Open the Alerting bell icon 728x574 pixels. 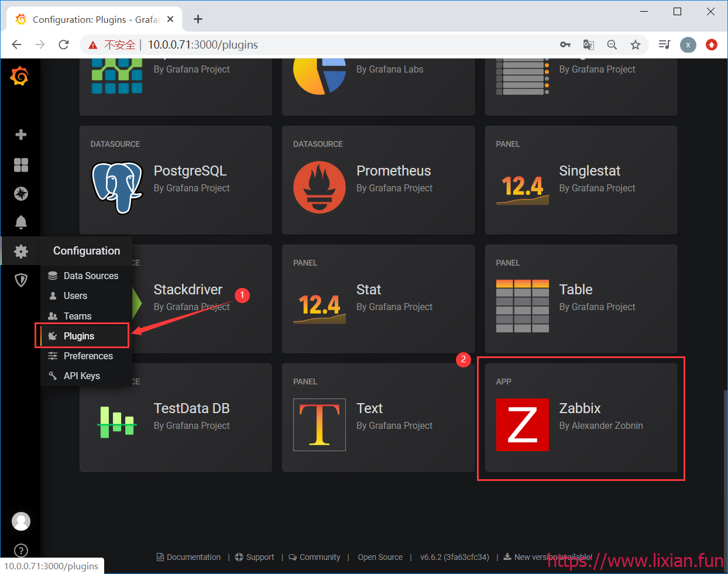(21, 222)
